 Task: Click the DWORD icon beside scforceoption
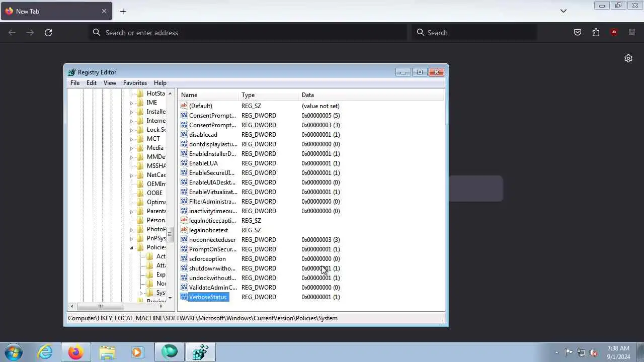click(184, 259)
